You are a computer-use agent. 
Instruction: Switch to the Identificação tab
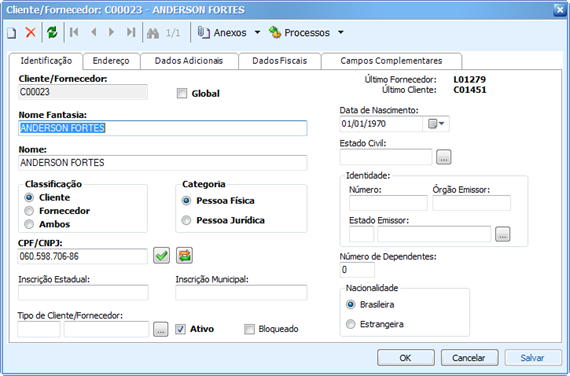46,61
